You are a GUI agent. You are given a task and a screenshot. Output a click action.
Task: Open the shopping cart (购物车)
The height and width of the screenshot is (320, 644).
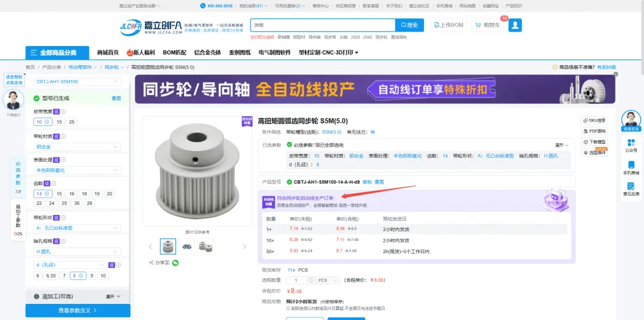pyautogui.click(x=487, y=25)
